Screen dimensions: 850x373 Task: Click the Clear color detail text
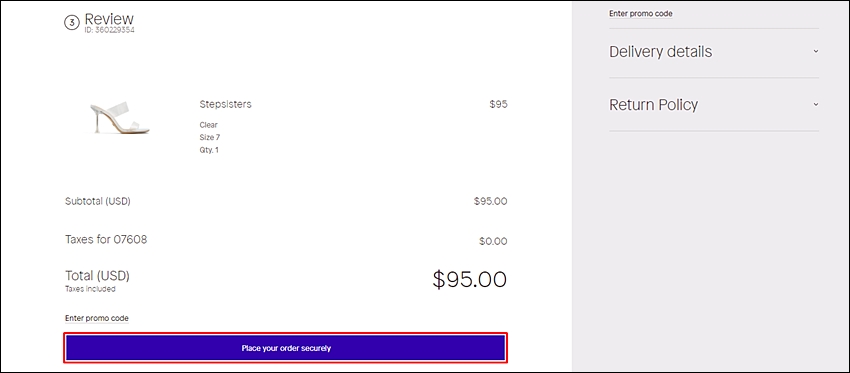tap(208, 125)
